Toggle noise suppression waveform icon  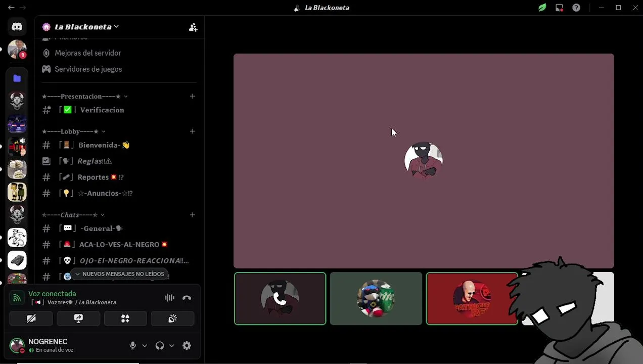[x=170, y=298]
